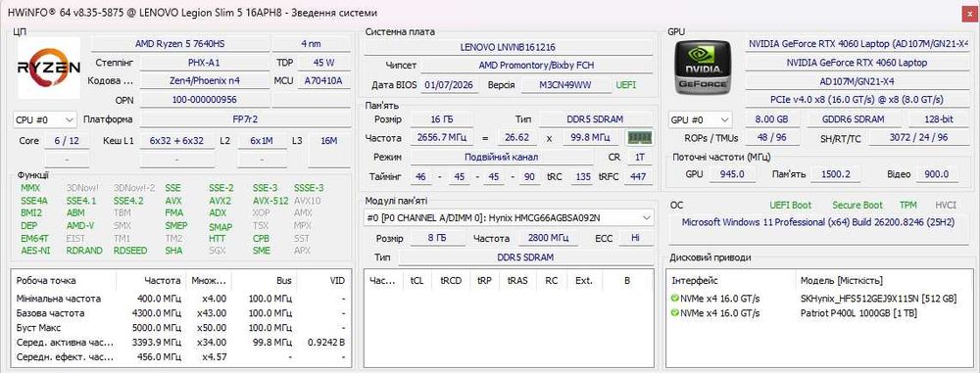
Task: Click the 8.00 GB GPU memory field
Action: pos(772,119)
